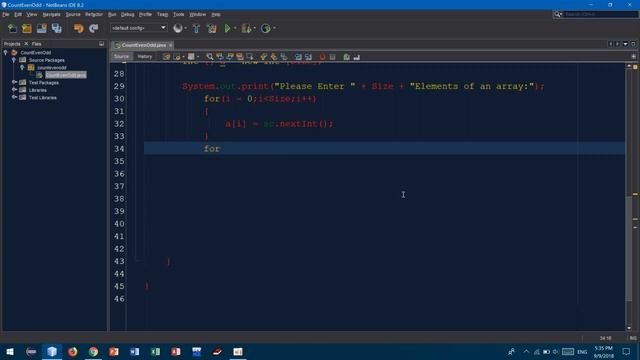
Task: Collapse the Source Packages node
Action: coord(14,60)
